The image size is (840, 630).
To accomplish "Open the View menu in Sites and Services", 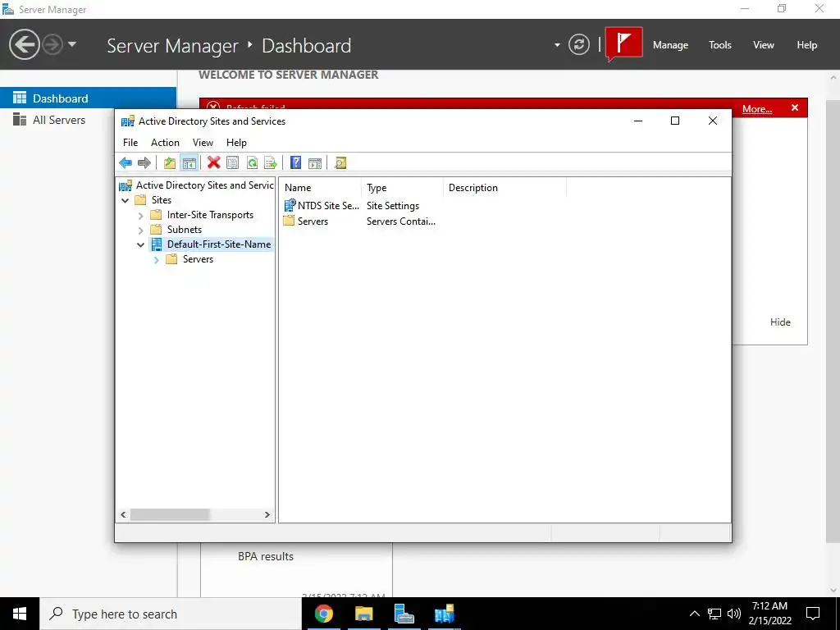I will point(203,143).
